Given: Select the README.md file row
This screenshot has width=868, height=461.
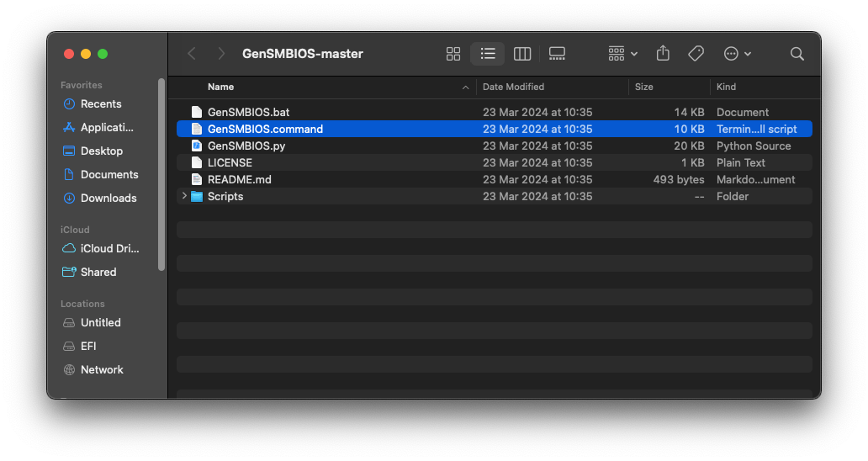Looking at the screenshot, I should 240,179.
